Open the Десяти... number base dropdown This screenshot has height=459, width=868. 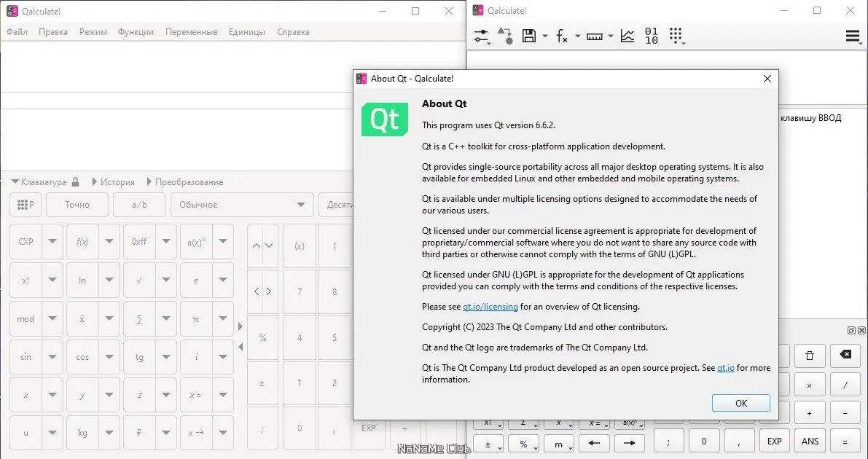[x=336, y=205]
